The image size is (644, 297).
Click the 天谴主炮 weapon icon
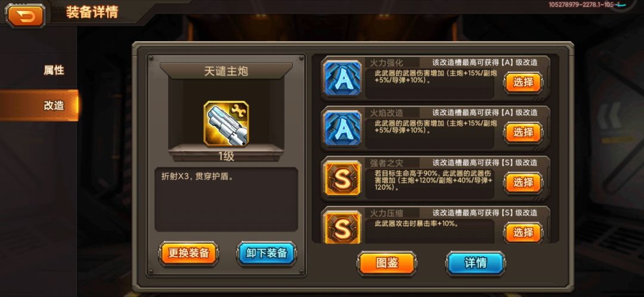(226, 123)
